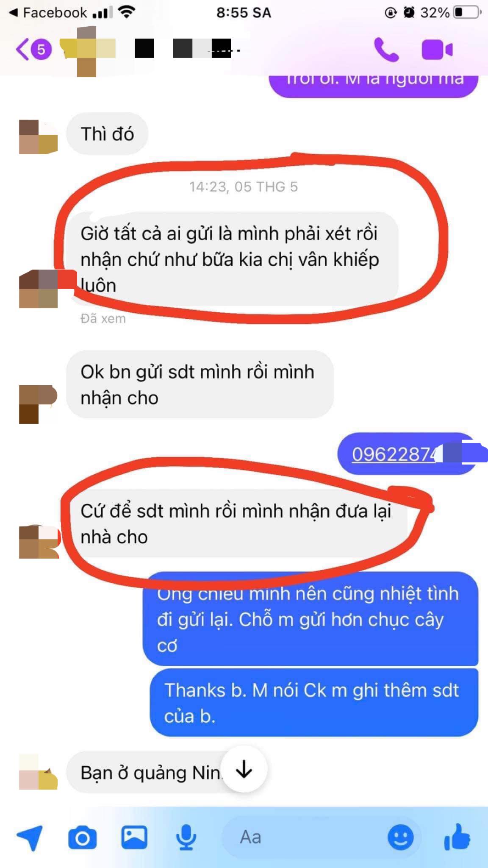Go back using the purple back chevron
Viewport: 488px width, 868px height.
(x=22, y=50)
